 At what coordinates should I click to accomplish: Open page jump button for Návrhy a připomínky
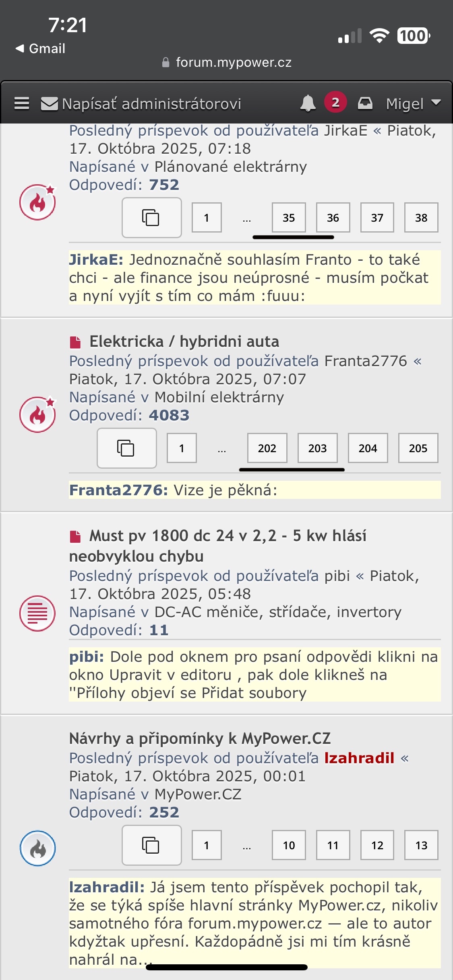click(151, 845)
